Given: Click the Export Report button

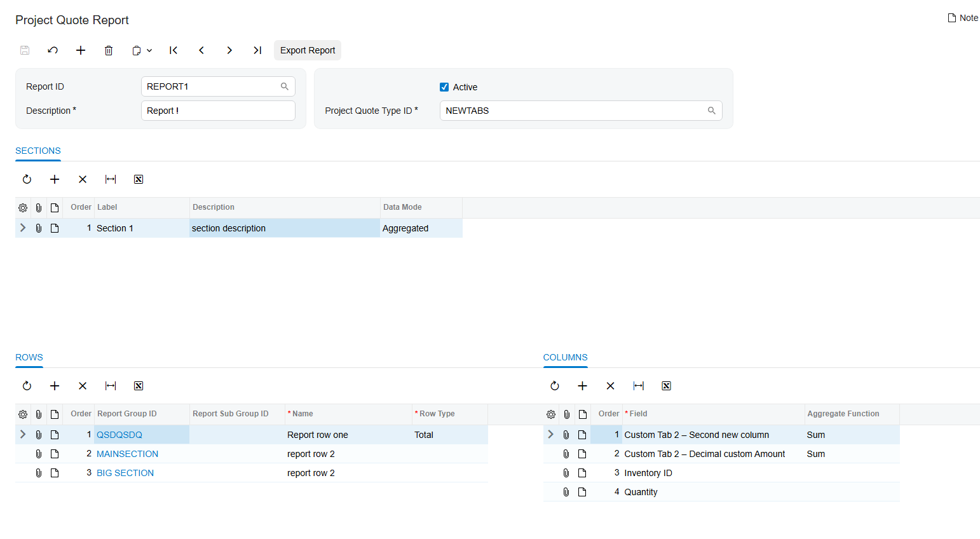Looking at the screenshot, I should click(x=308, y=50).
